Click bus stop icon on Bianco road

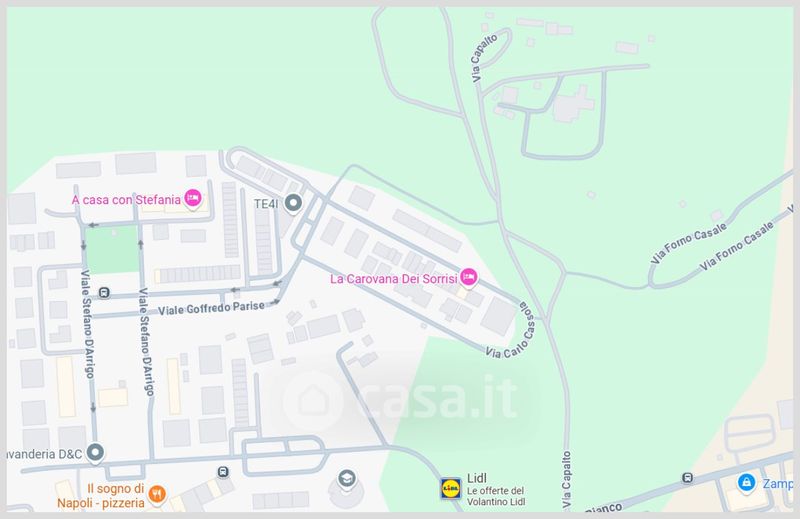pyautogui.click(x=687, y=478)
